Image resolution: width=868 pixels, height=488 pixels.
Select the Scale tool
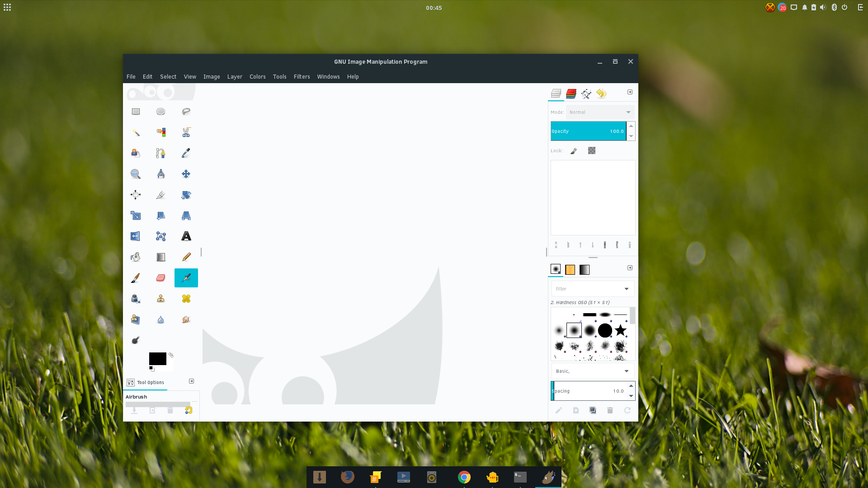tap(136, 216)
